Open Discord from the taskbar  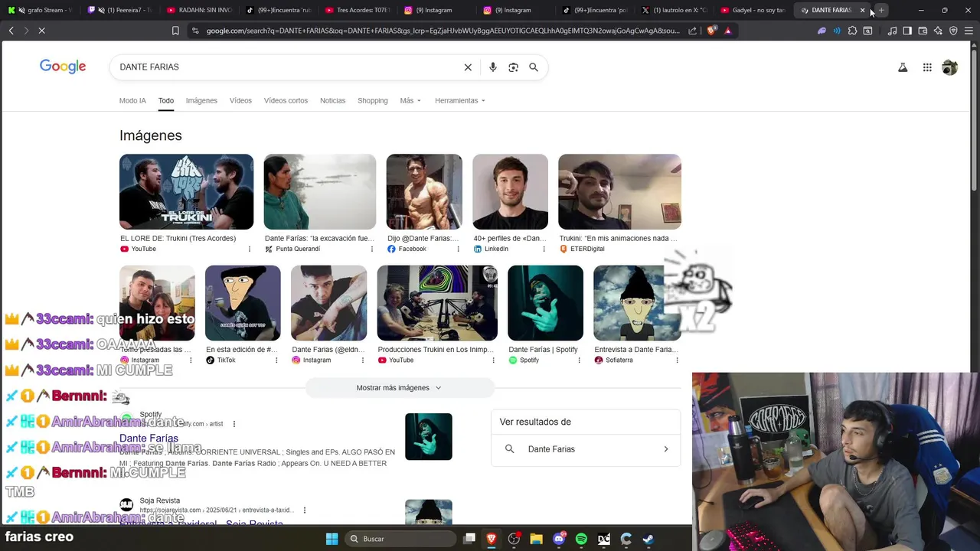(559, 539)
